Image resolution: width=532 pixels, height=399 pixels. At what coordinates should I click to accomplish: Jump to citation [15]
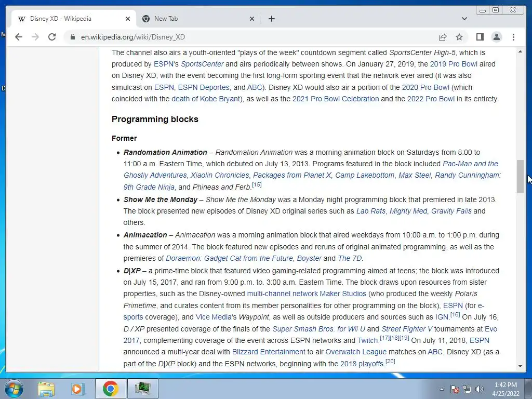click(257, 185)
